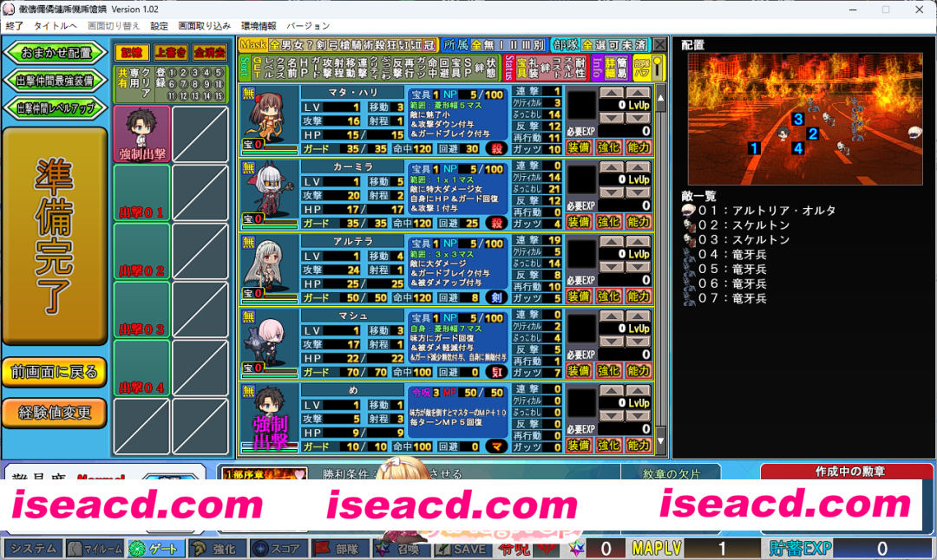Click 出撃仲間最強装備 button
937x560 pixels.
(x=55, y=80)
